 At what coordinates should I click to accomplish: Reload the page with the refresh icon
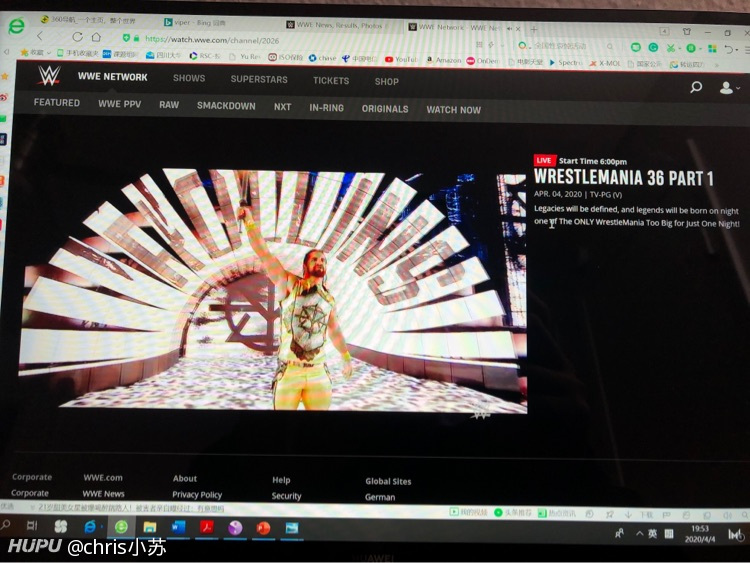coord(77,37)
